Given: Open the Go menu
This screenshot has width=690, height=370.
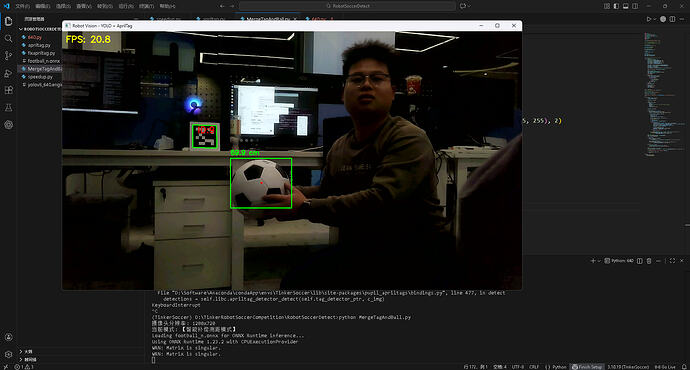Looking at the screenshot, I should pyautogui.click(x=105, y=6).
